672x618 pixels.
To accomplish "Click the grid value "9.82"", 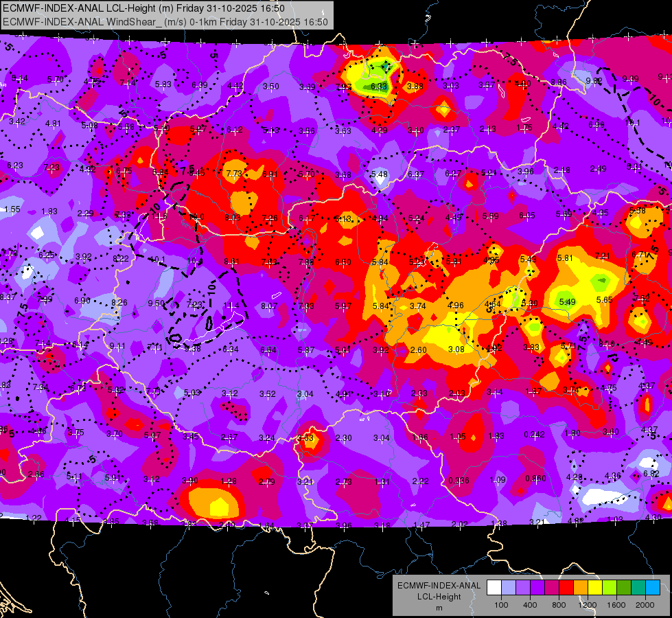I will pyautogui.click(x=594, y=80).
